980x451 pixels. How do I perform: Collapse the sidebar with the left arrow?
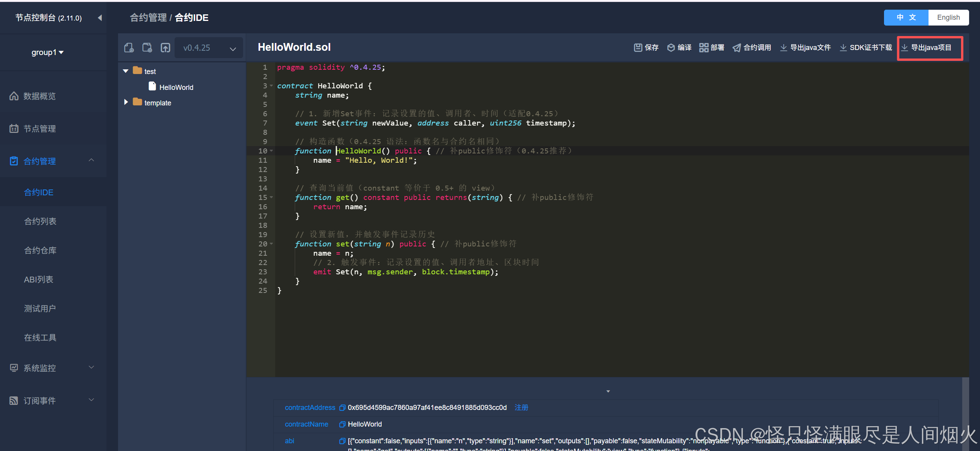[x=100, y=18]
